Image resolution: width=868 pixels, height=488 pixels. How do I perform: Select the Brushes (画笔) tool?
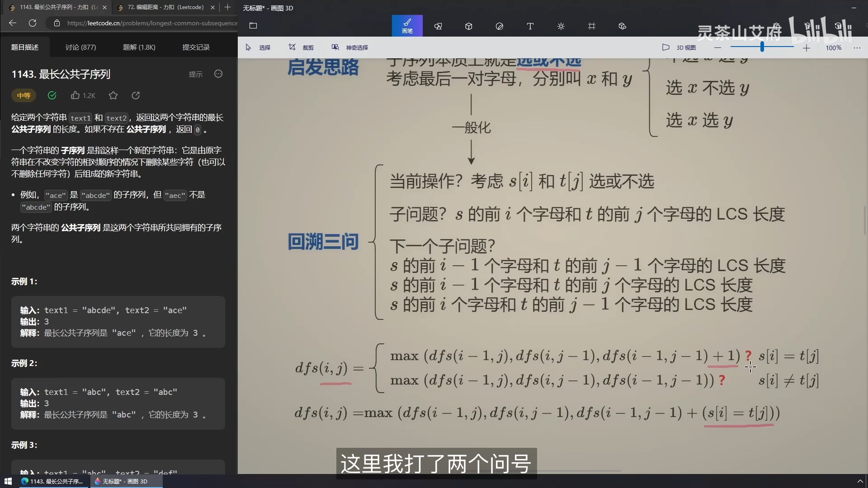click(x=407, y=26)
